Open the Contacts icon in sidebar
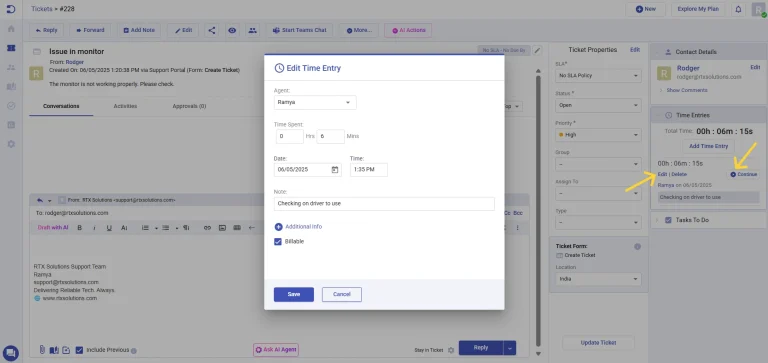768x363 pixels. (11, 67)
